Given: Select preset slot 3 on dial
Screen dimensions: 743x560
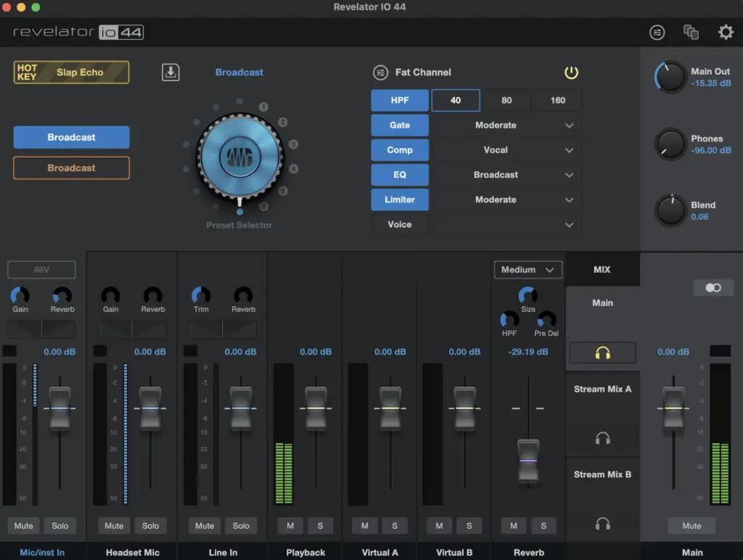Looking at the screenshot, I should coord(293,144).
